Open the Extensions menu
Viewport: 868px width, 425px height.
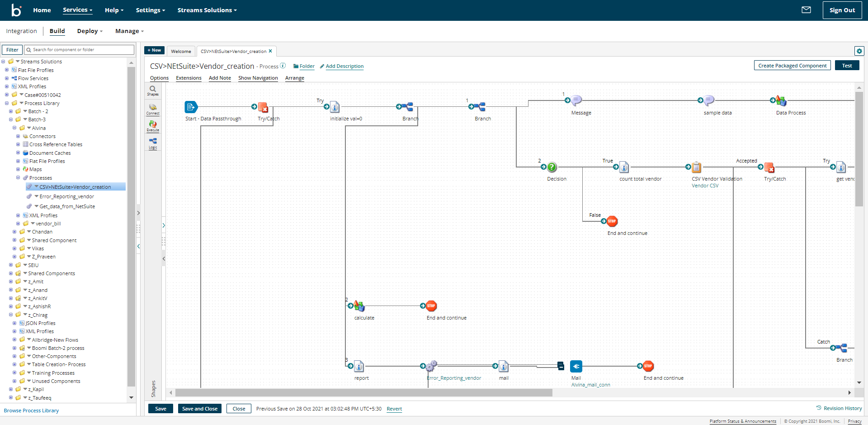pos(189,78)
